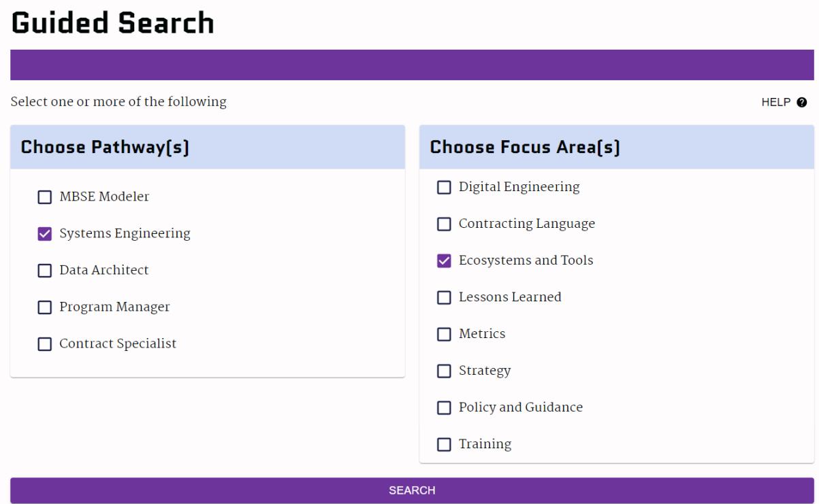Viewport: 819px width, 504px height.
Task: Click the Choose Pathway(s) panel header
Action: pyautogui.click(x=105, y=147)
